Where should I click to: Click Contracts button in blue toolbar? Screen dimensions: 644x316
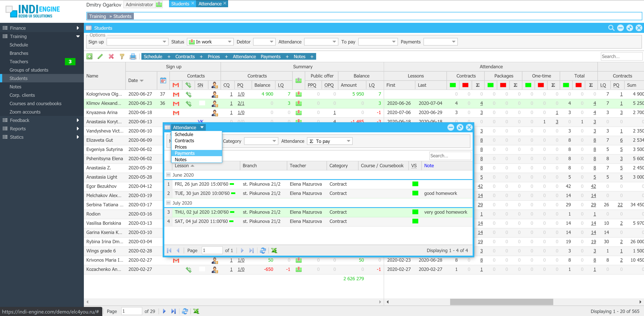(185, 57)
